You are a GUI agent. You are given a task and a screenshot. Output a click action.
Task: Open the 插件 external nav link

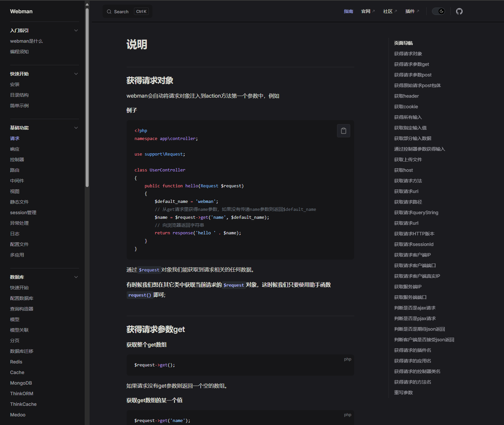pyautogui.click(x=412, y=11)
